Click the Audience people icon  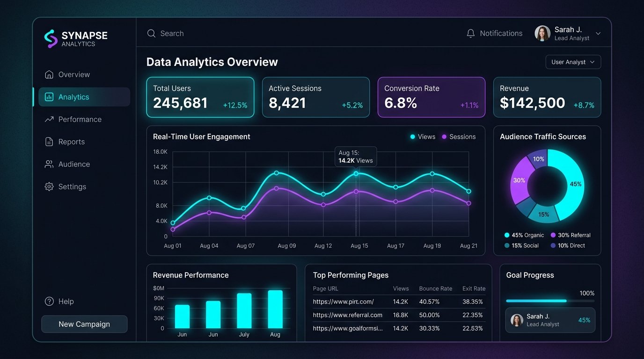tap(49, 164)
